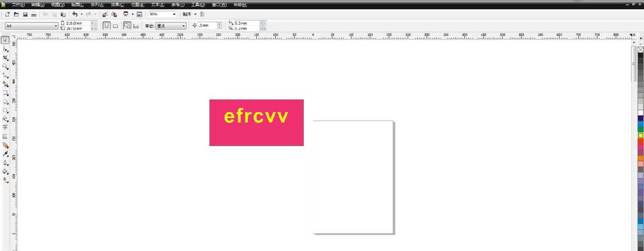Switch page to portrait orientation
Viewport: 644px width, 251px height.
[106, 26]
